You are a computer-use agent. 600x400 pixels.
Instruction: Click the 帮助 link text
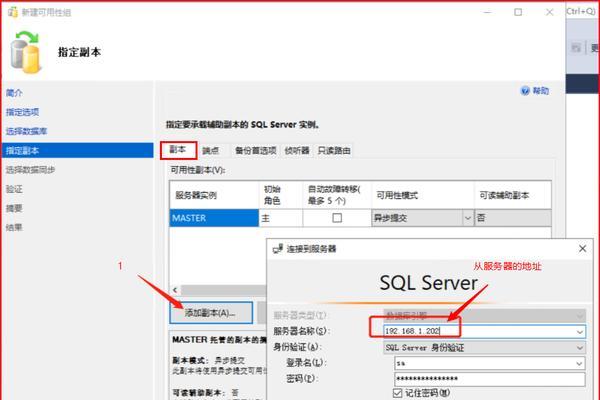click(541, 91)
